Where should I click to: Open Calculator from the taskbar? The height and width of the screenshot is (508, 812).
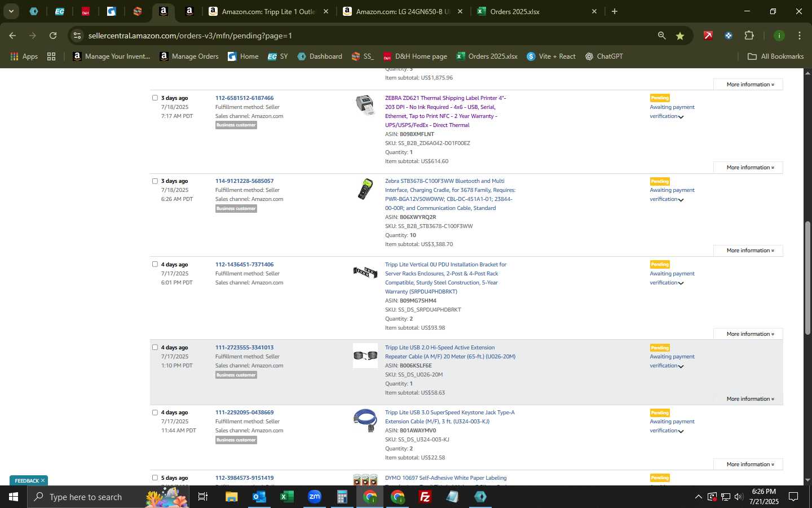pyautogui.click(x=342, y=497)
